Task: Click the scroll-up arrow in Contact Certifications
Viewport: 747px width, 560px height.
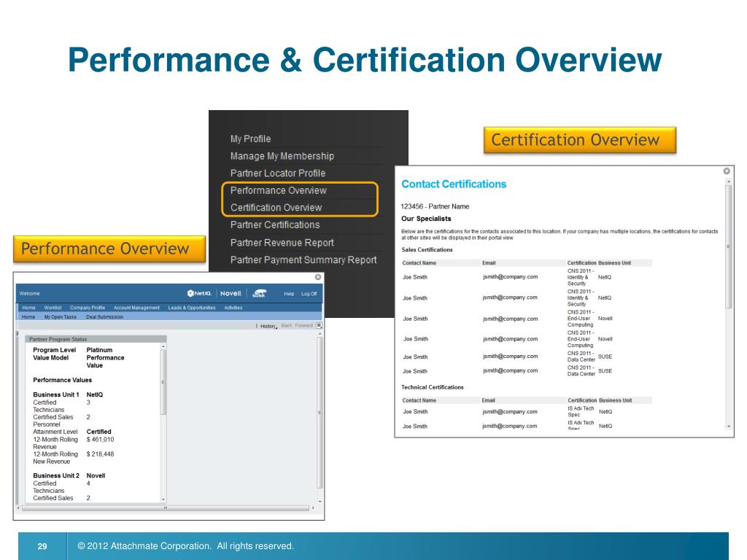Action: [x=729, y=182]
